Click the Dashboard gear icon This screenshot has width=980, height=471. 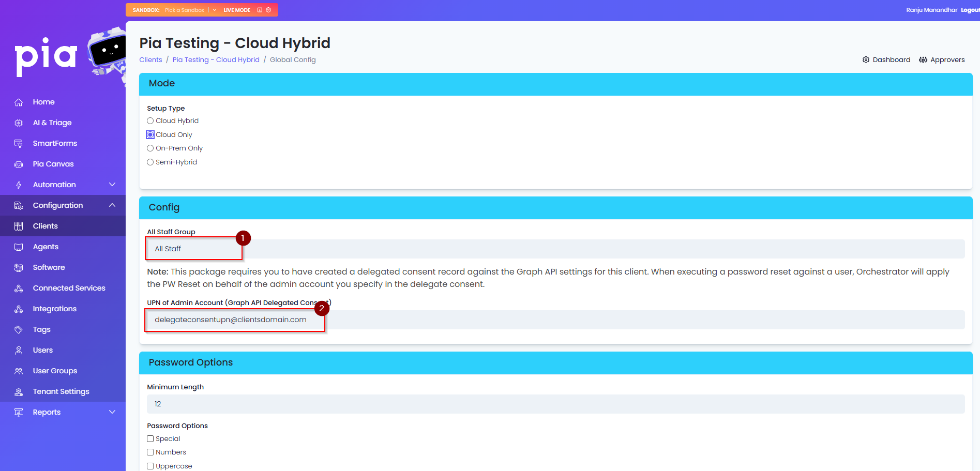(x=866, y=60)
